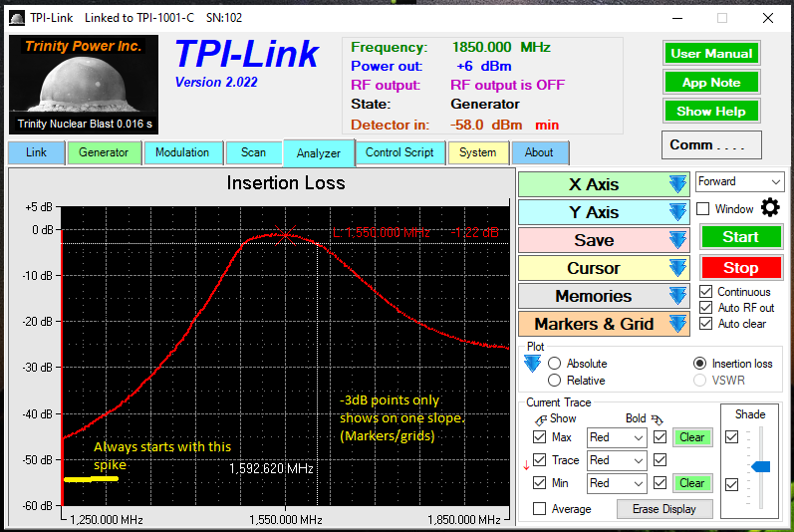This screenshot has height=532, width=794.
Task: Click the Show traces arrow icon
Action: (x=540, y=419)
